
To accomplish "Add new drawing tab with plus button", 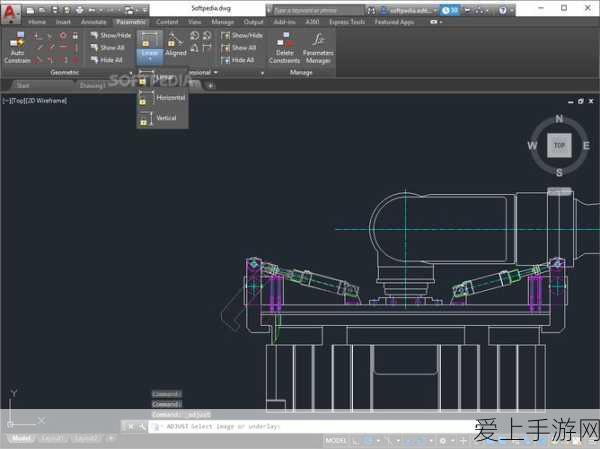I will (210, 86).
